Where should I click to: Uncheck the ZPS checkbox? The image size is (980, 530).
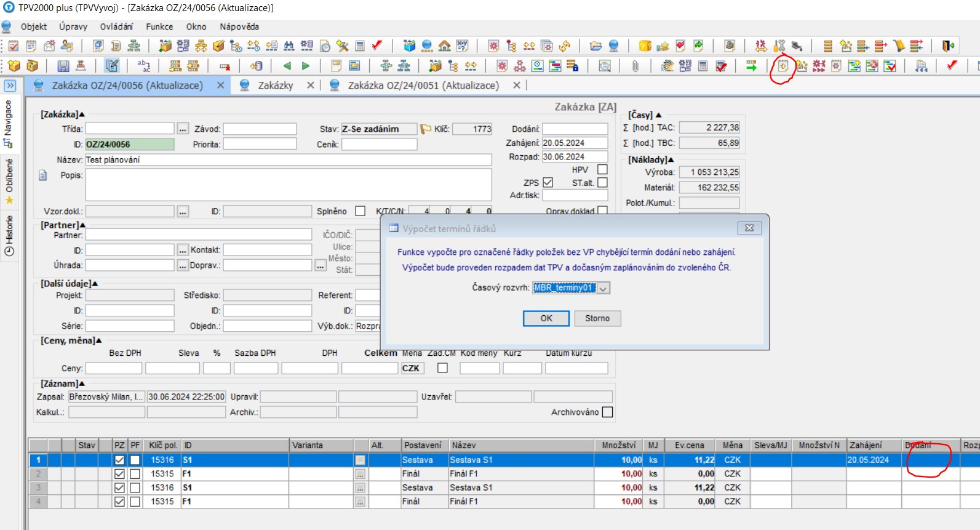pos(548,183)
